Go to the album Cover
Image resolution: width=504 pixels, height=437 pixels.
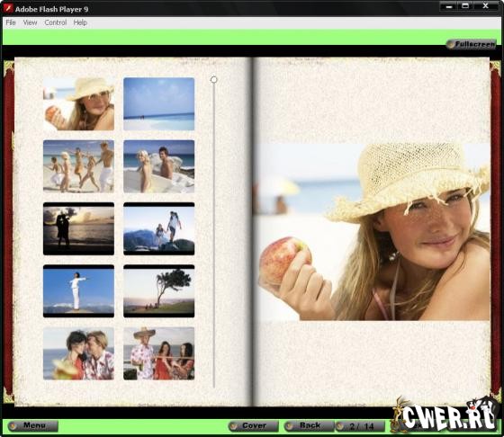253,426
